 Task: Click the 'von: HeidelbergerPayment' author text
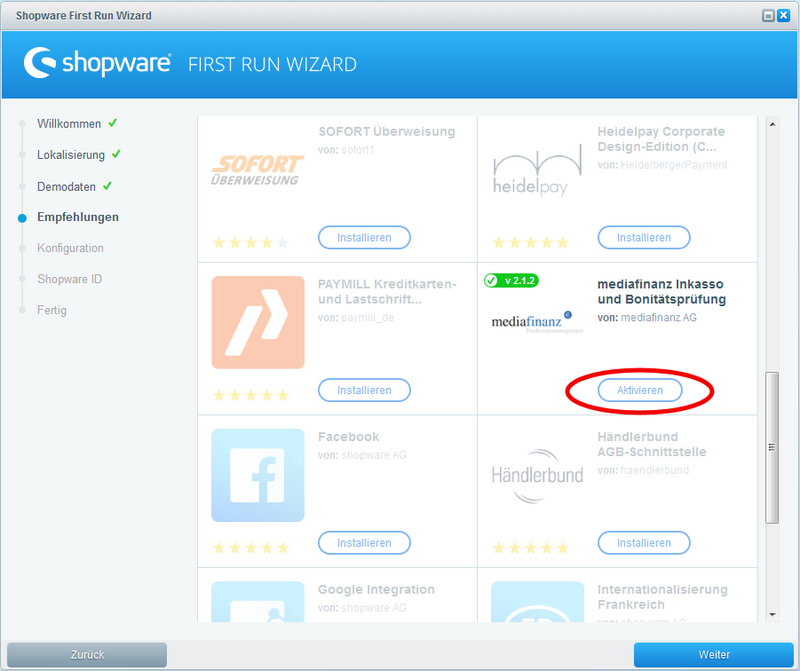click(x=662, y=165)
